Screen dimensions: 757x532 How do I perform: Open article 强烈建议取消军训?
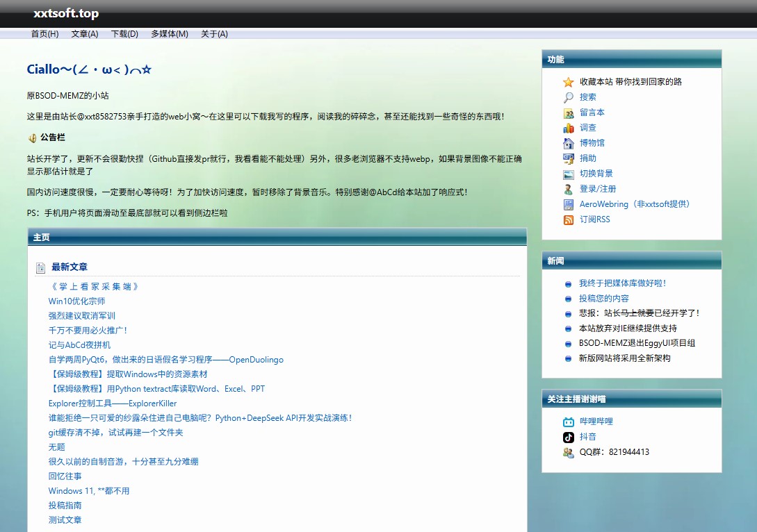81,315
